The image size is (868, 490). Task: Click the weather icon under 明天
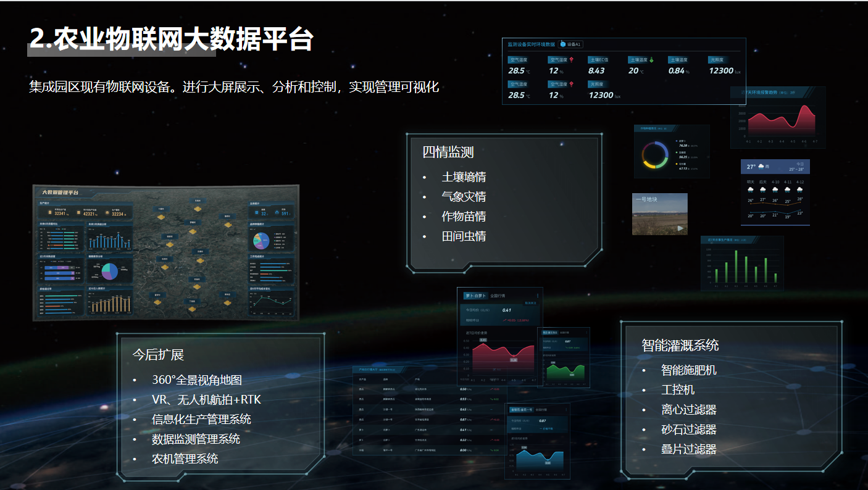tap(751, 190)
